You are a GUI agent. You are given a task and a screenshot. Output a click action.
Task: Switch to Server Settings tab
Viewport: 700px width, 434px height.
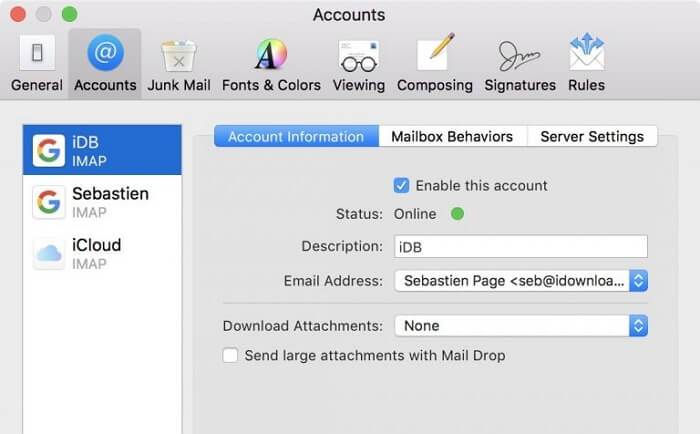(x=592, y=136)
